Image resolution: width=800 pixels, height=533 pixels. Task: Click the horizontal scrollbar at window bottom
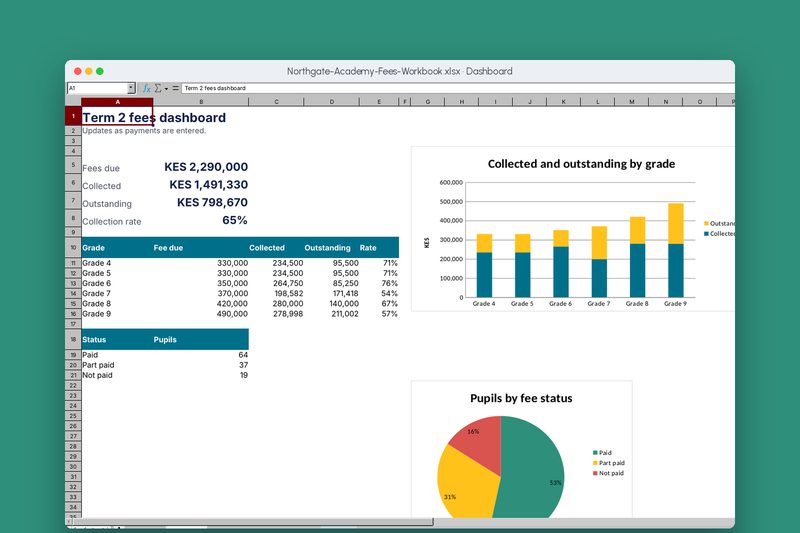(253, 522)
